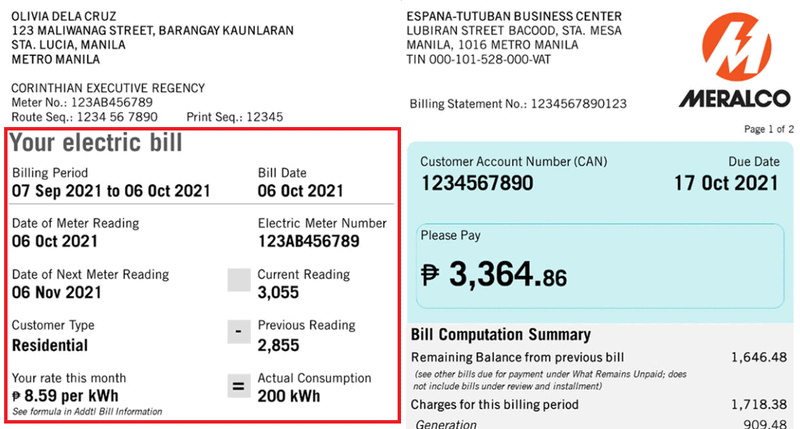Click 'Charges for this billing period' line

[495, 405]
